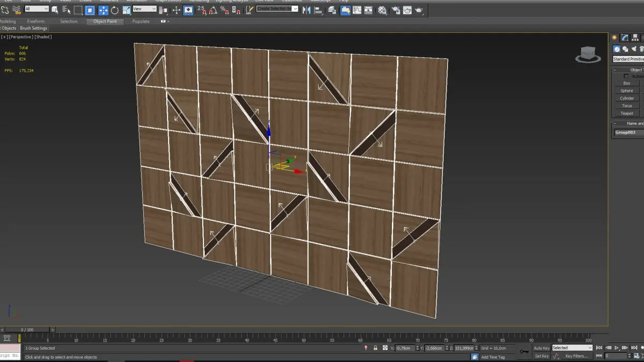Switch to the Selection ribbon tab
Image resolution: width=644 pixels, height=362 pixels.
pyautogui.click(x=69, y=21)
